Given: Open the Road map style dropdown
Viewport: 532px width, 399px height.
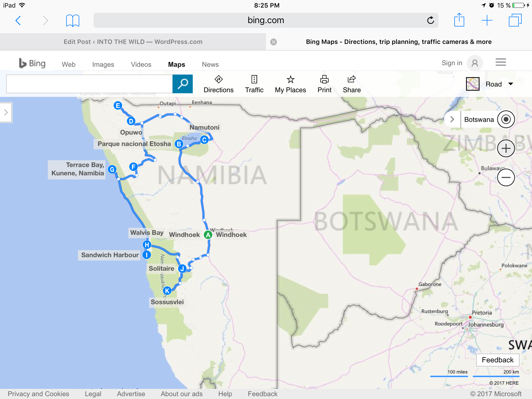Looking at the screenshot, I should tap(510, 84).
